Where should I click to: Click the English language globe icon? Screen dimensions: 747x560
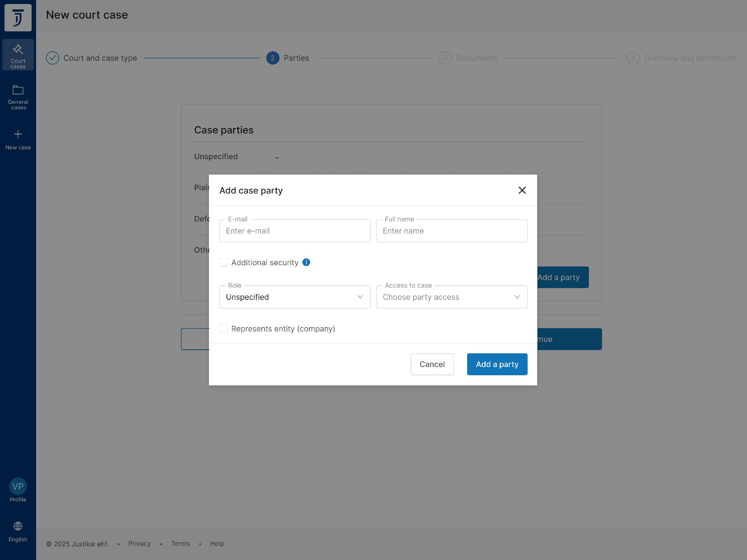tap(18, 526)
